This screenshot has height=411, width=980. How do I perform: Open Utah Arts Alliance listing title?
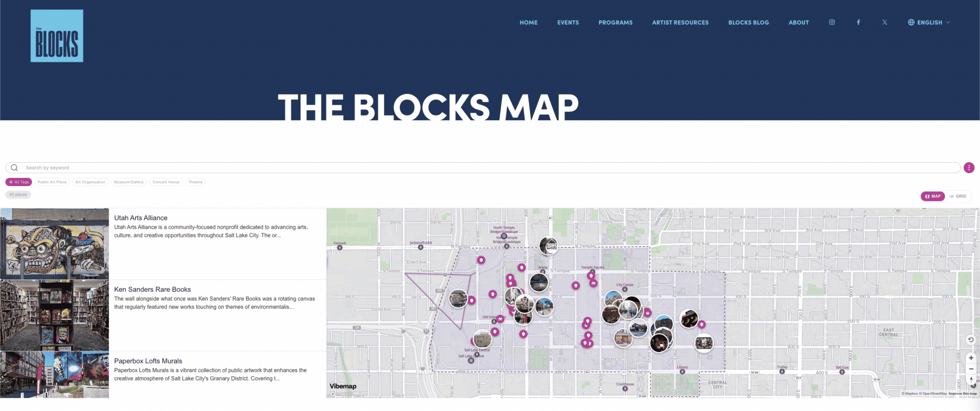[141, 218]
